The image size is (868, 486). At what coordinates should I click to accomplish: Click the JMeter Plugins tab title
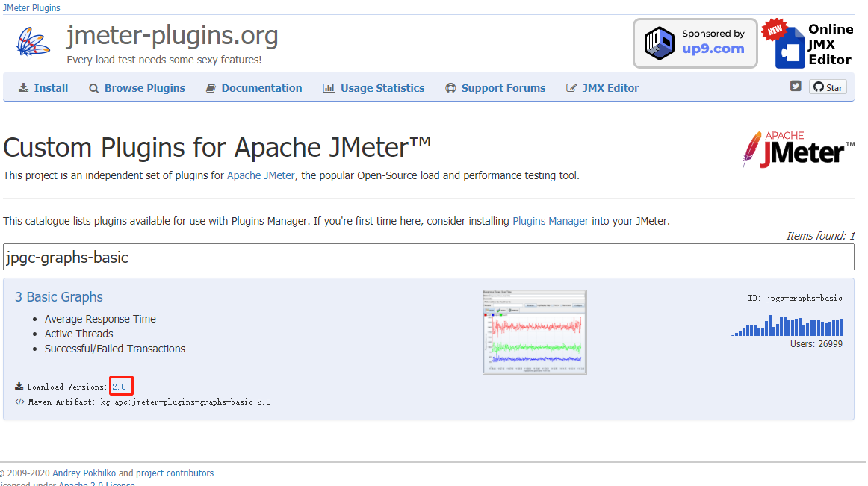(31, 7)
